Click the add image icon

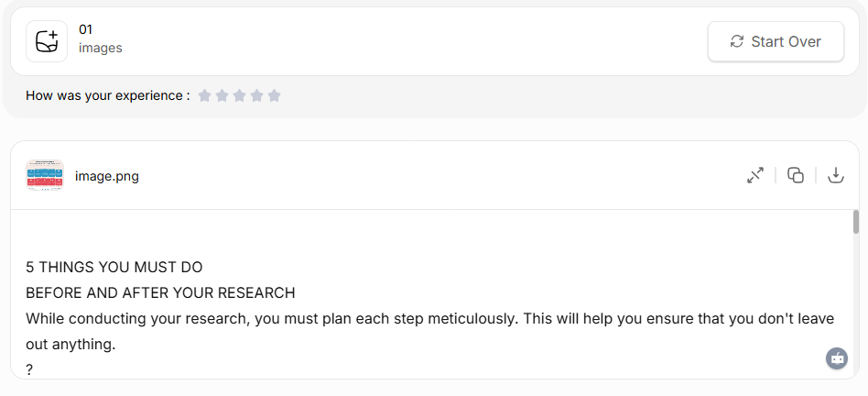tap(47, 41)
